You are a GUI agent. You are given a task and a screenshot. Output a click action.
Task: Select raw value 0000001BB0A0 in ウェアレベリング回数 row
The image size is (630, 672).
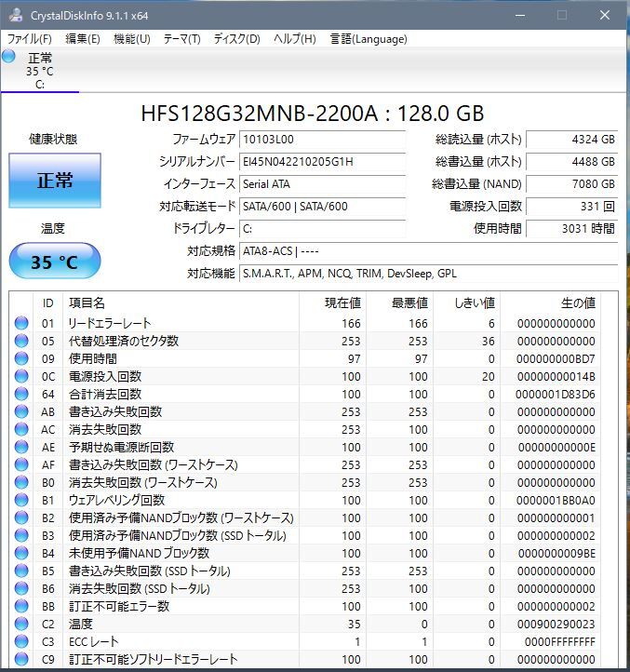pyautogui.click(x=556, y=501)
